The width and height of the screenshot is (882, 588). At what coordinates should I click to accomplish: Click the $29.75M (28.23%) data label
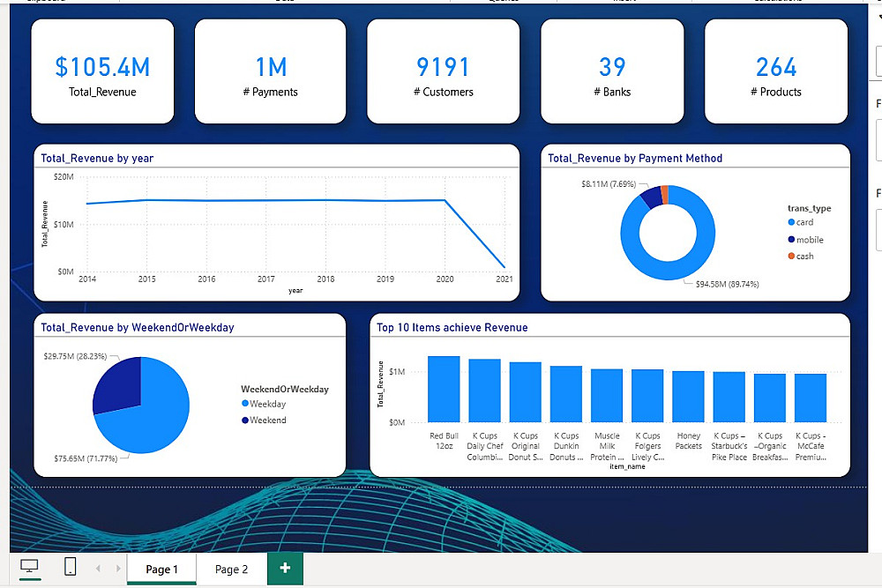click(75, 356)
